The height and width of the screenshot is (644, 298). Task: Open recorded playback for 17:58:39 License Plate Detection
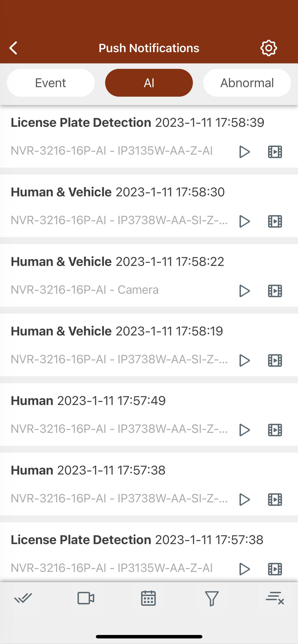point(275,152)
